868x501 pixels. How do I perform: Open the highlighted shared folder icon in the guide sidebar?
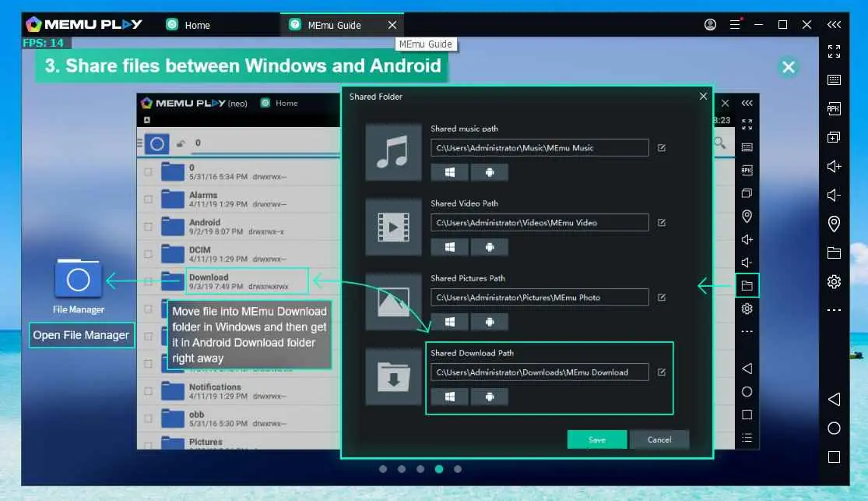click(747, 286)
